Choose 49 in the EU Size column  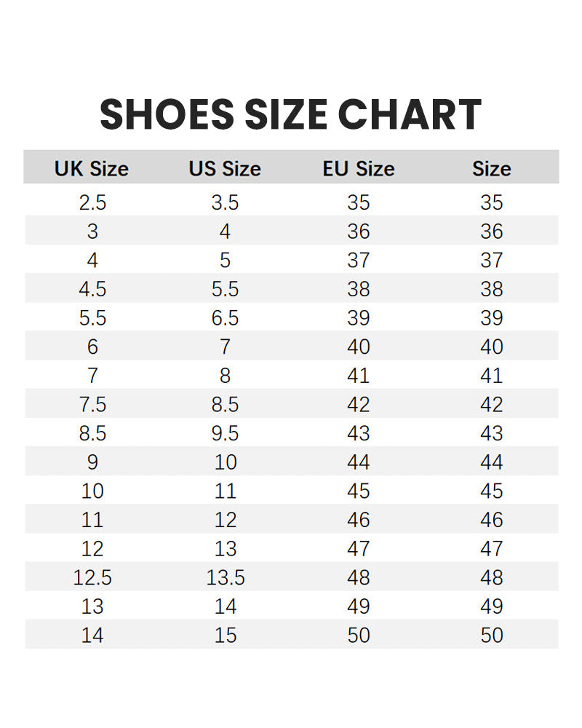pos(359,606)
